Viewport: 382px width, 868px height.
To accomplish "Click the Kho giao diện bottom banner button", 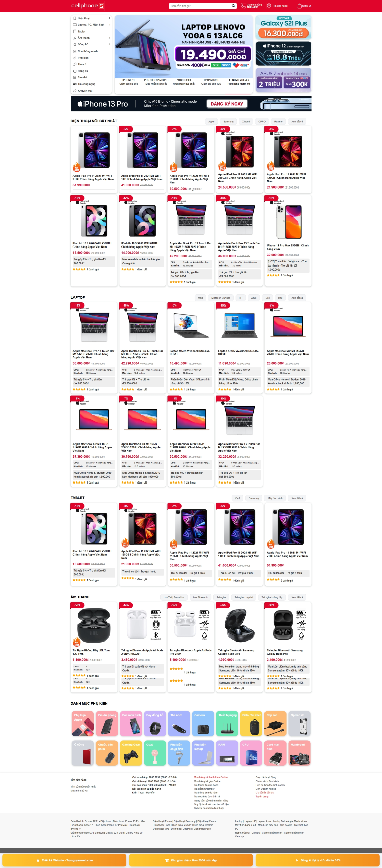I will [191, 860].
